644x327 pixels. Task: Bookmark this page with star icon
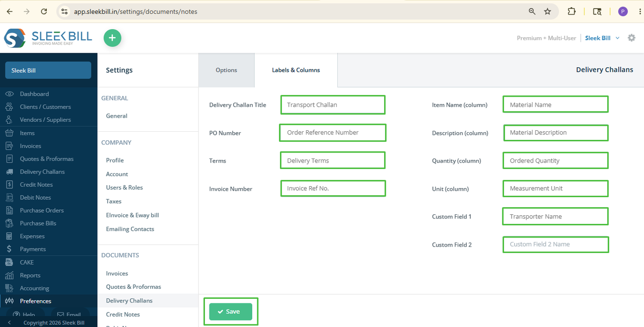tap(547, 11)
